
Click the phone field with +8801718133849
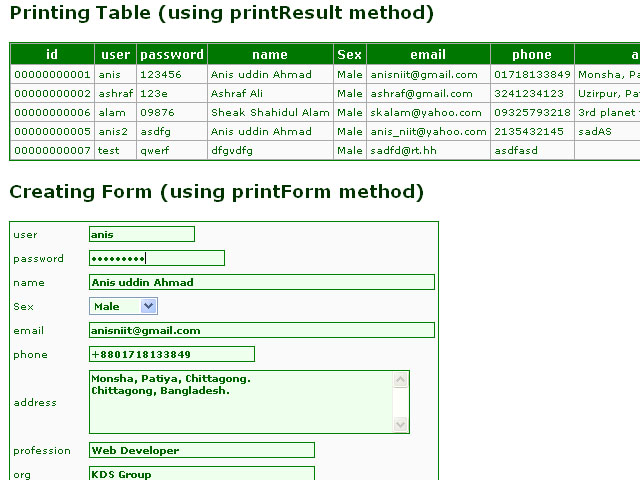click(171, 355)
